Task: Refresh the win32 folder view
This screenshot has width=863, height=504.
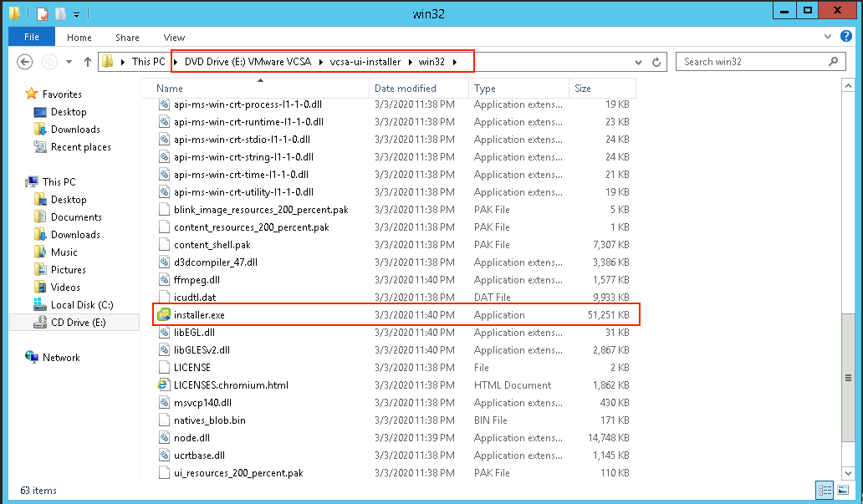Action: coord(657,62)
